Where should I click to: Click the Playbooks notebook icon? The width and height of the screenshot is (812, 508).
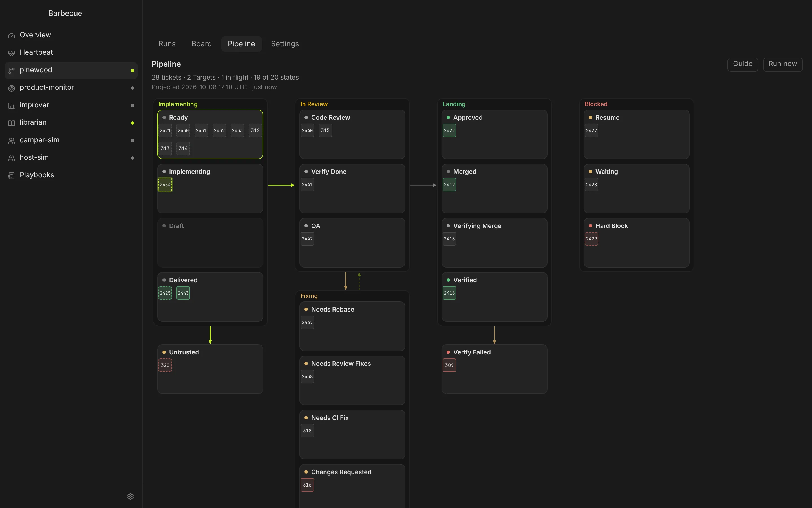point(11,175)
